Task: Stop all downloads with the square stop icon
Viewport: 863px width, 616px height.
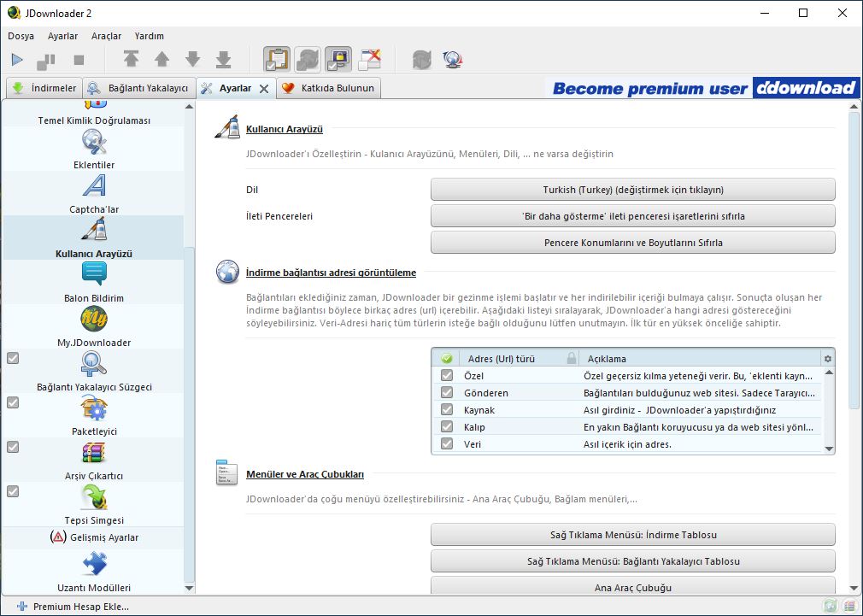Action: pos(79,60)
